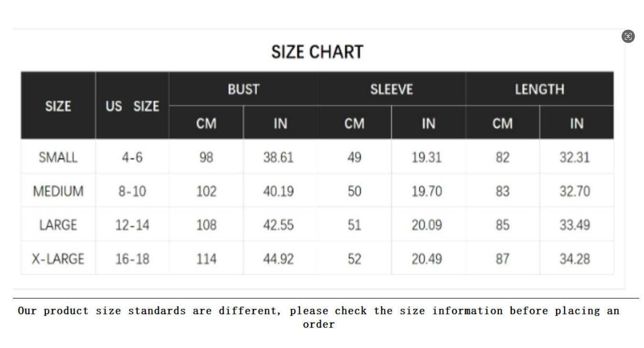Image resolution: width=644 pixels, height=348 pixels.
Task: Click the 19.70 sleeve inches value
Action: tap(427, 191)
